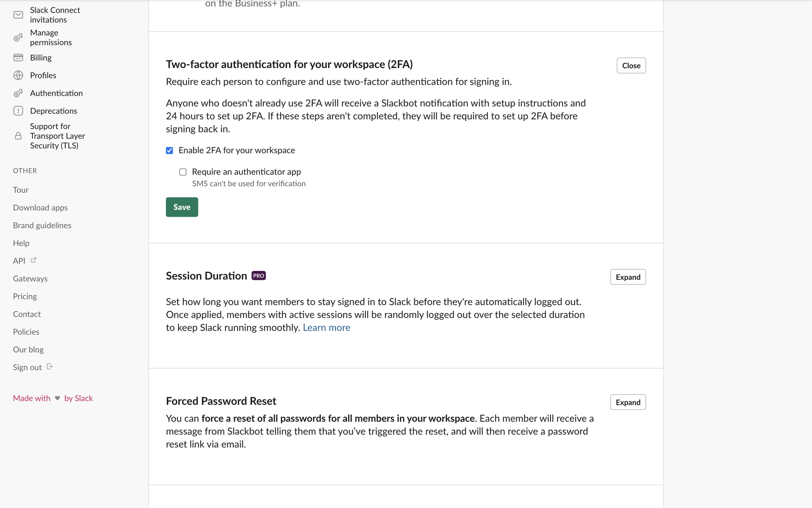Image resolution: width=812 pixels, height=508 pixels.
Task: Click the Sign out arrow icon
Action: point(49,367)
